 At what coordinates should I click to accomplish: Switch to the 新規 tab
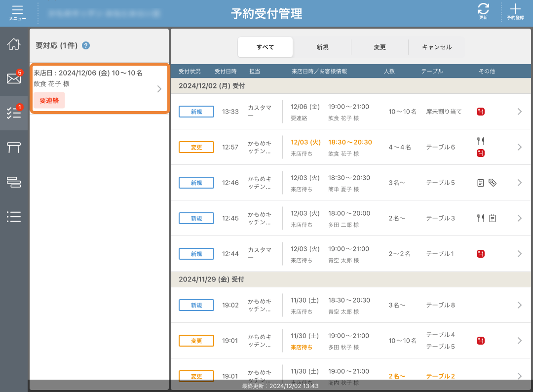[x=322, y=47]
